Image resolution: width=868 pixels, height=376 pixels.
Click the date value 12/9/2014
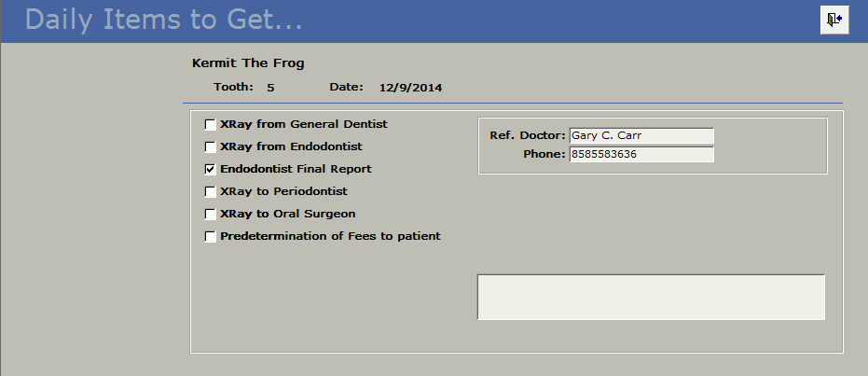[x=410, y=88]
